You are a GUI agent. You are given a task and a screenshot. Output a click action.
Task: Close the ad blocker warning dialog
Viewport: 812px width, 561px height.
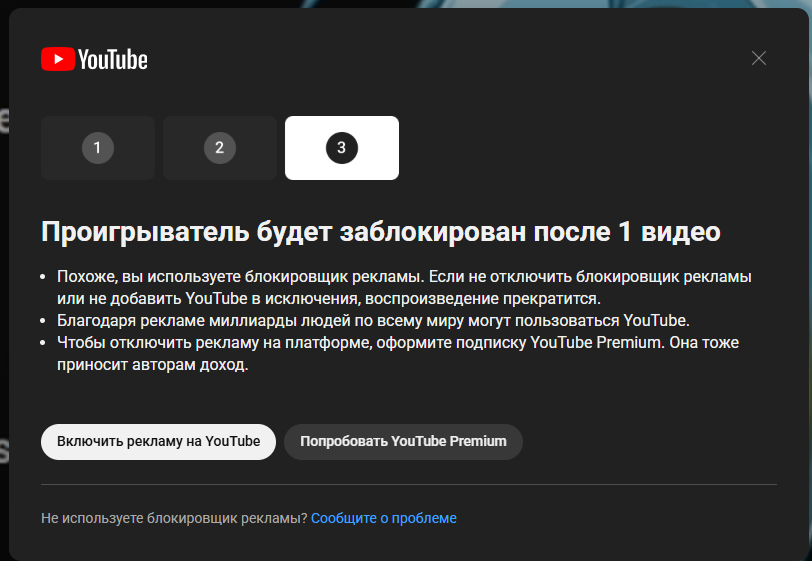[759, 58]
